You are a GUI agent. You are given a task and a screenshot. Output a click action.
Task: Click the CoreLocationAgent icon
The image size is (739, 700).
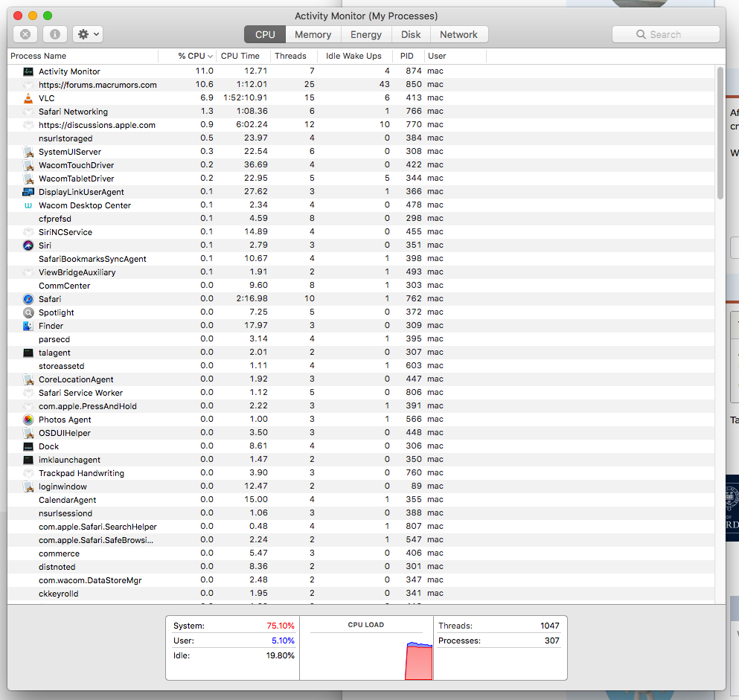tap(28, 379)
